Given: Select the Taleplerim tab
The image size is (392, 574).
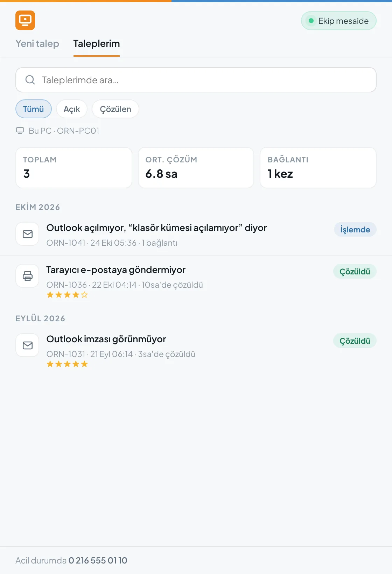Looking at the screenshot, I should 97,43.
